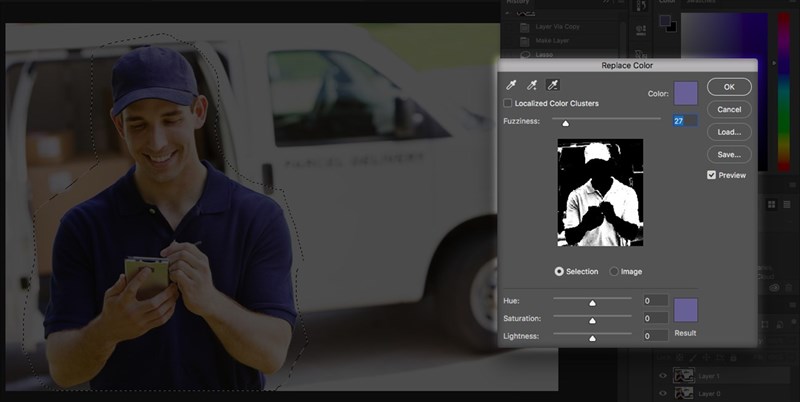The image size is (800, 402).
Task: Open the sampled Color swatch
Action: 686,93
